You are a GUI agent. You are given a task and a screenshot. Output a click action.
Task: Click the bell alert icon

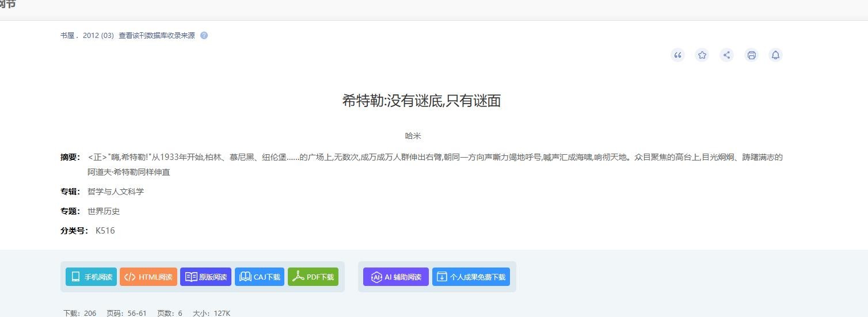(775, 55)
